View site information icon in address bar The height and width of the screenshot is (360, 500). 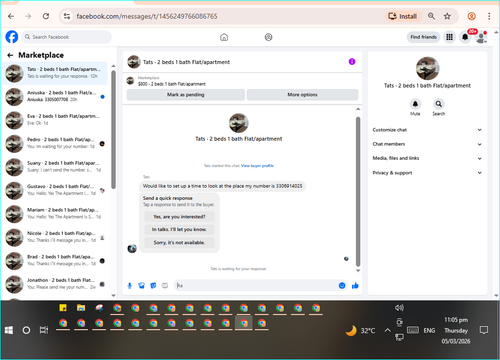pos(67,16)
